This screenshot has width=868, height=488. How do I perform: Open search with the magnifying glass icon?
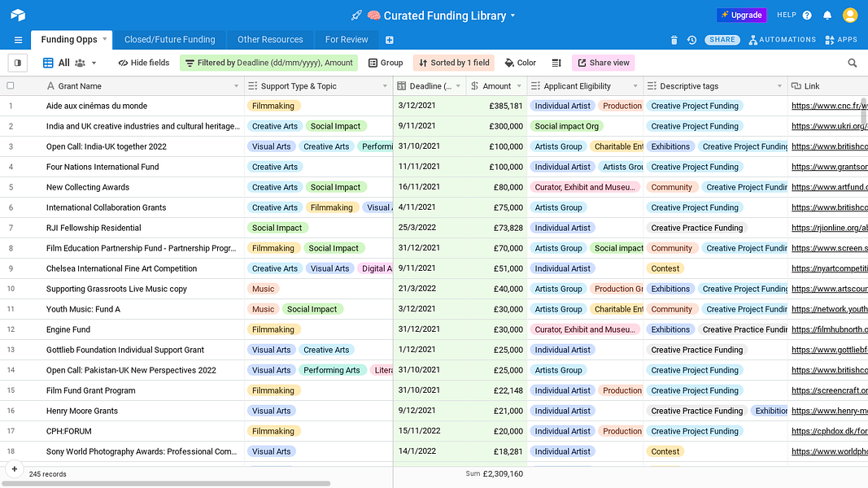[x=851, y=63]
